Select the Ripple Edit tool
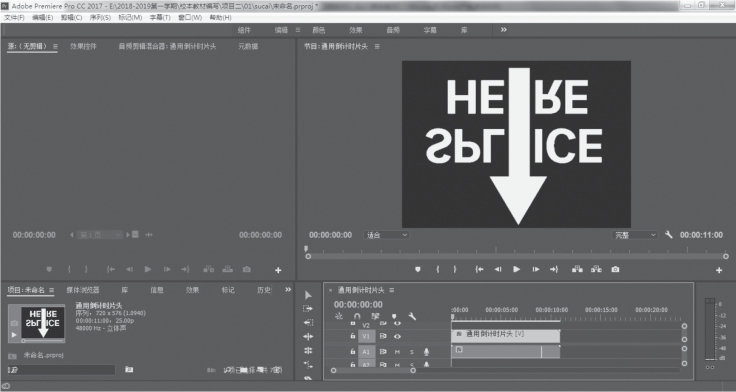The height and width of the screenshot is (392, 736). pos(308,337)
